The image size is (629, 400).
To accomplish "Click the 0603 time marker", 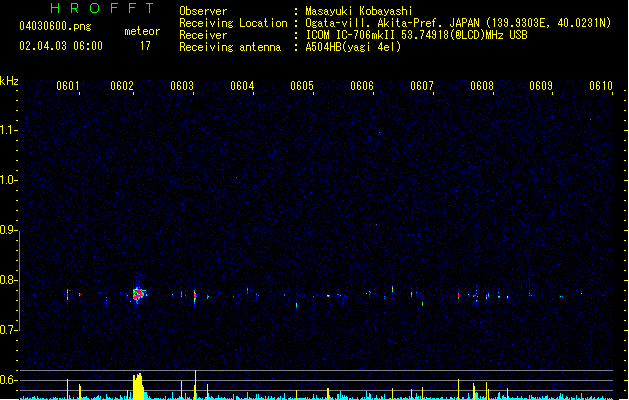I will point(182,86).
